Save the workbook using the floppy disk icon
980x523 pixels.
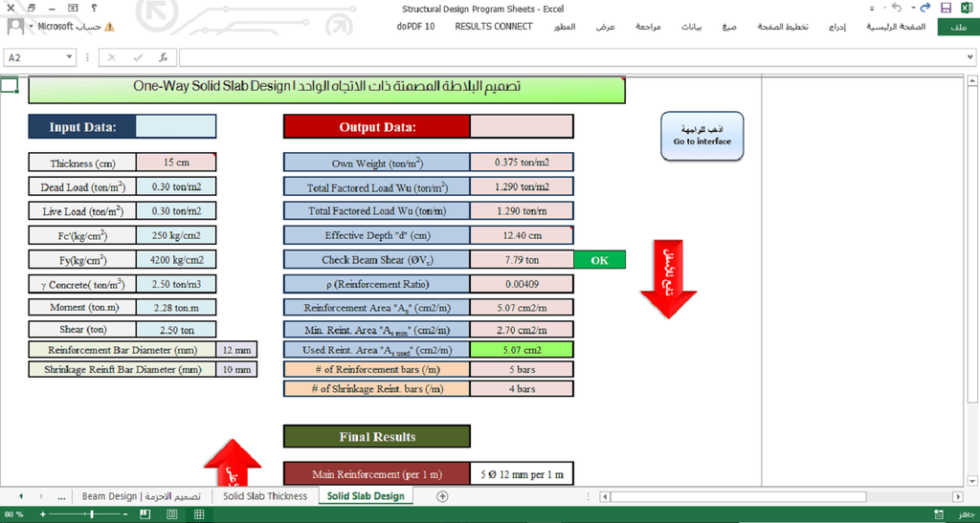point(946,8)
